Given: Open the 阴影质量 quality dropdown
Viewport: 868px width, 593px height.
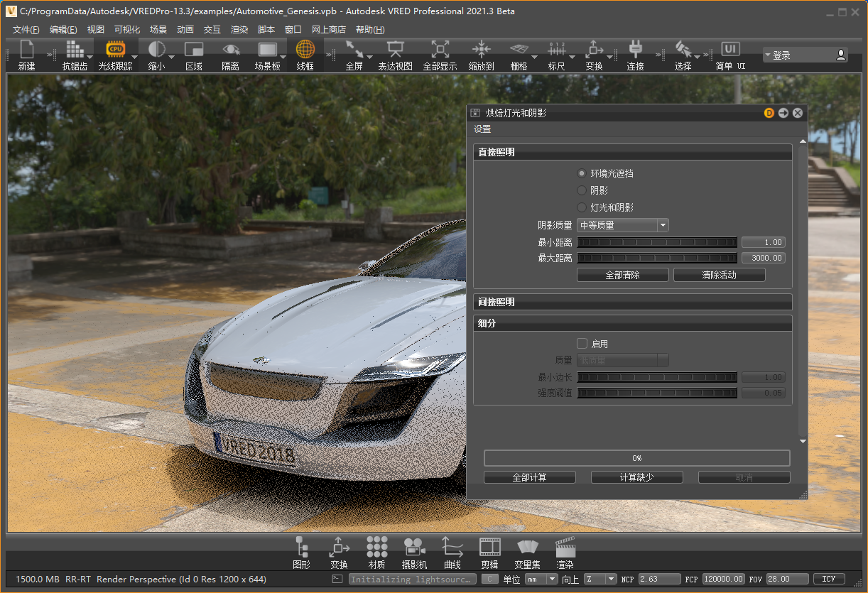Looking at the screenshot, I should pyautogui.click(x=622, y=225).
